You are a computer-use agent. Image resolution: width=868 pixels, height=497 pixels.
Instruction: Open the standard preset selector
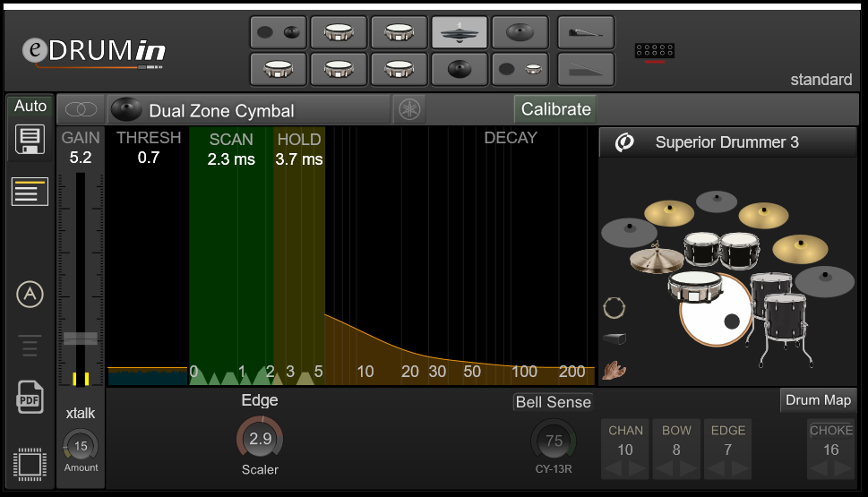coord(821,80)
